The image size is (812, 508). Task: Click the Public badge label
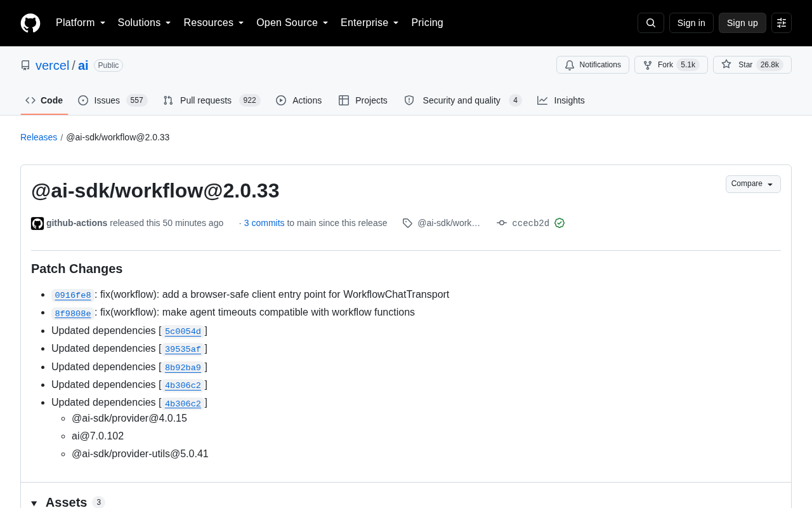click(108, 65)
